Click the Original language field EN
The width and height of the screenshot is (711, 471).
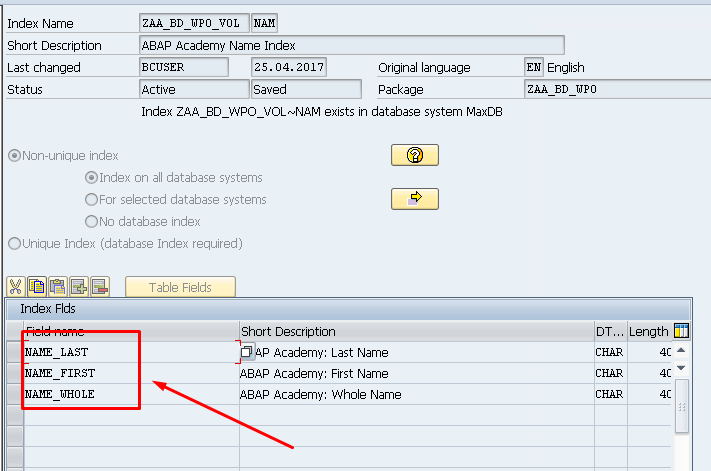(534, 67)
